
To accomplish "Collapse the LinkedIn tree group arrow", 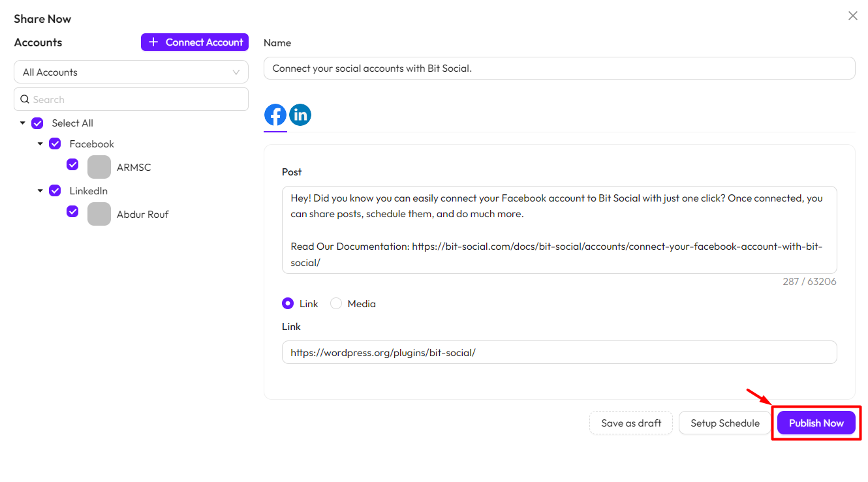I will click(40, 191).
